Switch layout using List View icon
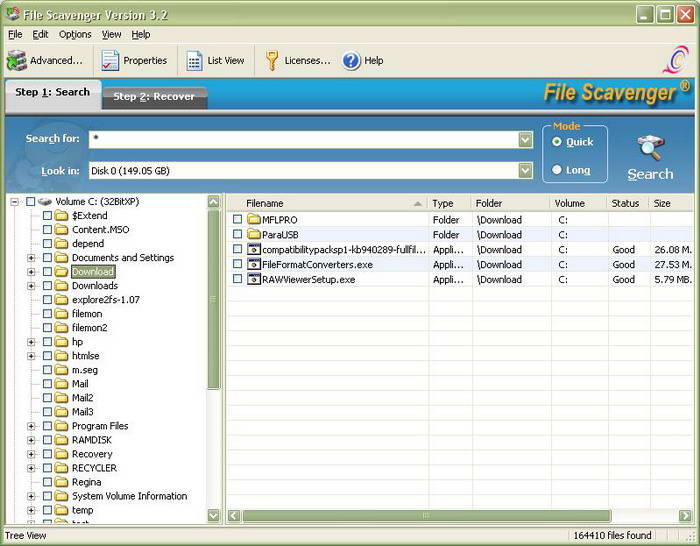 [194, 61]
